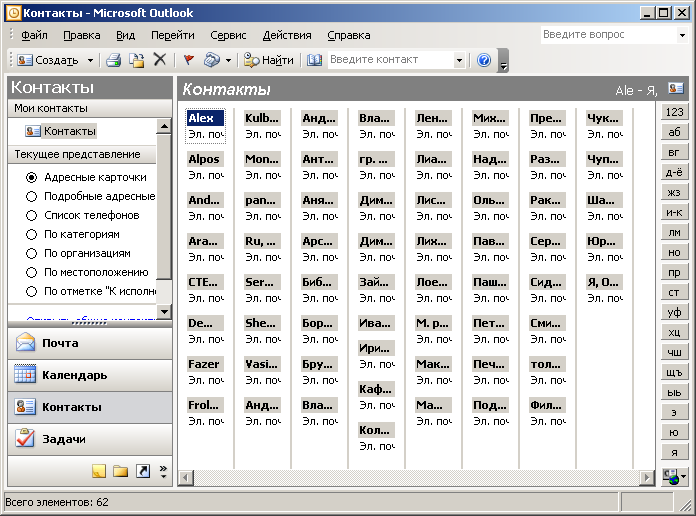Switch to the Контакты navigation button
Screen dimensions: 696x516
90,407
